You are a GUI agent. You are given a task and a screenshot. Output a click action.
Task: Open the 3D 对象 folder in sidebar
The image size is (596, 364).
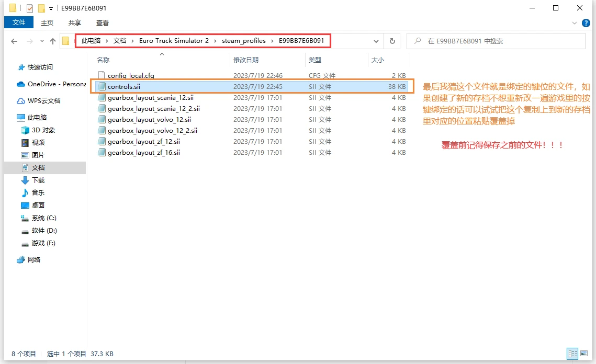(43, 130)
